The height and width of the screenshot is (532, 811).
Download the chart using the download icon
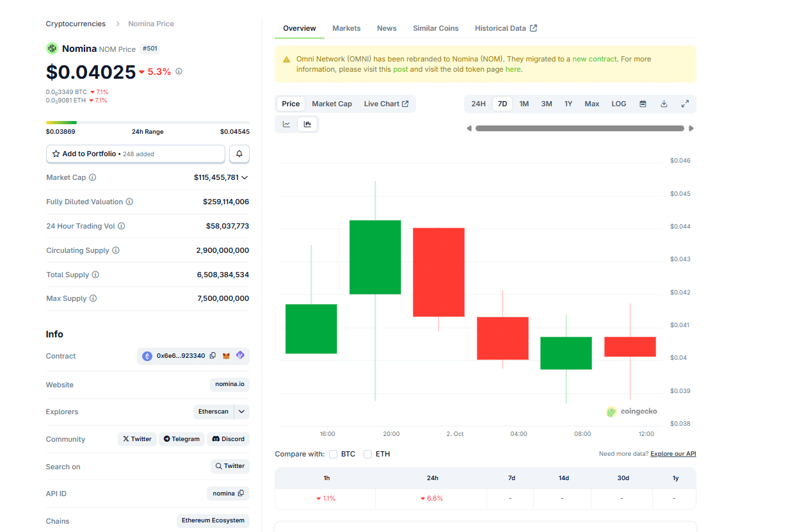663,103
